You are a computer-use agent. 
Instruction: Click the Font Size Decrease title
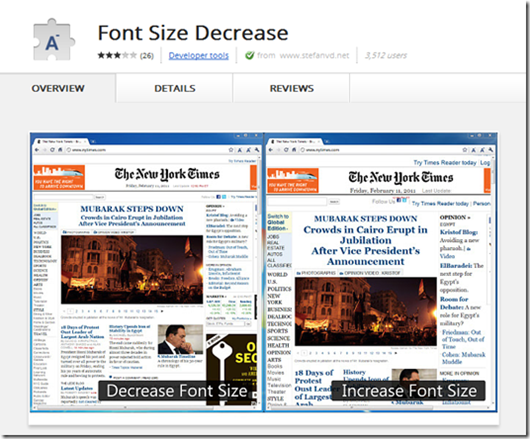(x=193, y=33)
